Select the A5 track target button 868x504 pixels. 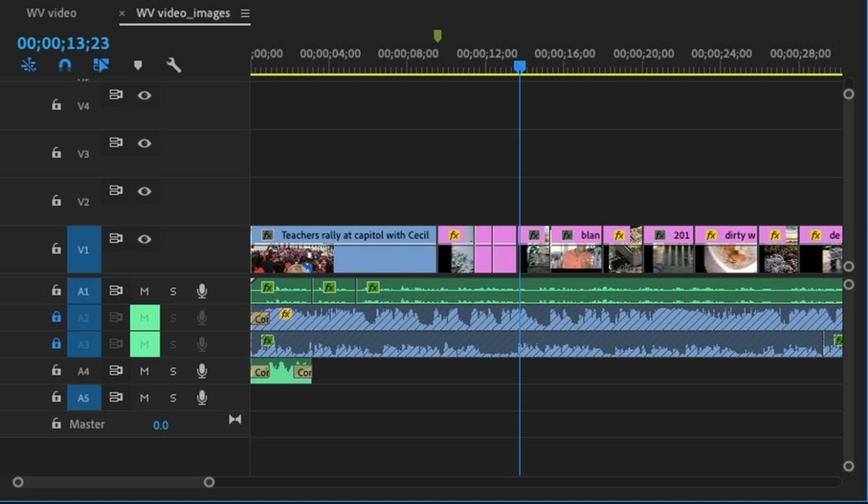(x=84, y=398)
